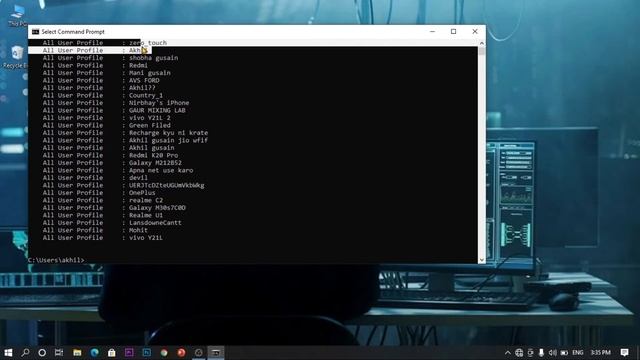Image resolution: width=640 pixels, height=360 pixels.
Task: Open the red round app taskbar icon
Action: click(181, 352)
